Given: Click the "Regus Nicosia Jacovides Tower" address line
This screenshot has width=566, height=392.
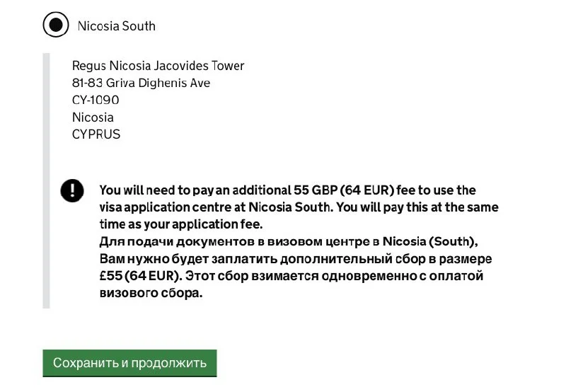Looking at the screenshot, I should click(x=158, y=66).
